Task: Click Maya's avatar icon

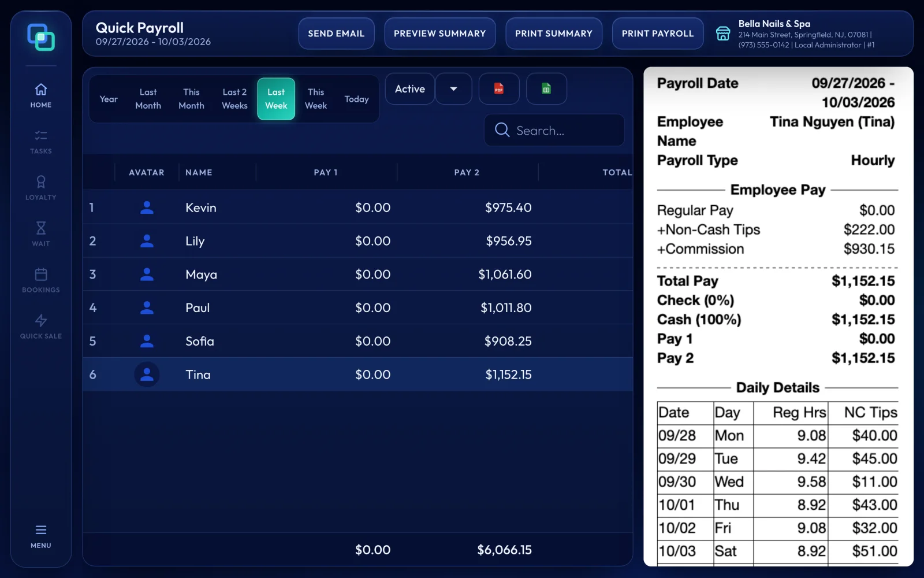Action: [x=147, y=275]
